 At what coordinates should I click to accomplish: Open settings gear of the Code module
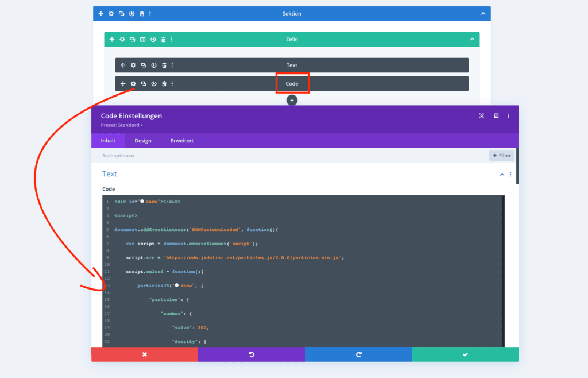pyautogui.click(x=133, y=84)
